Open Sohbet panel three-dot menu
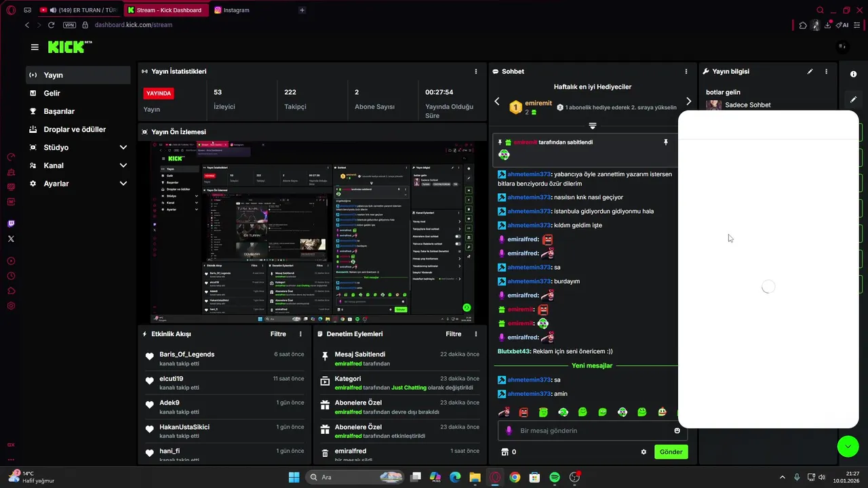868x488 pixels. click(x=686, y=71)
